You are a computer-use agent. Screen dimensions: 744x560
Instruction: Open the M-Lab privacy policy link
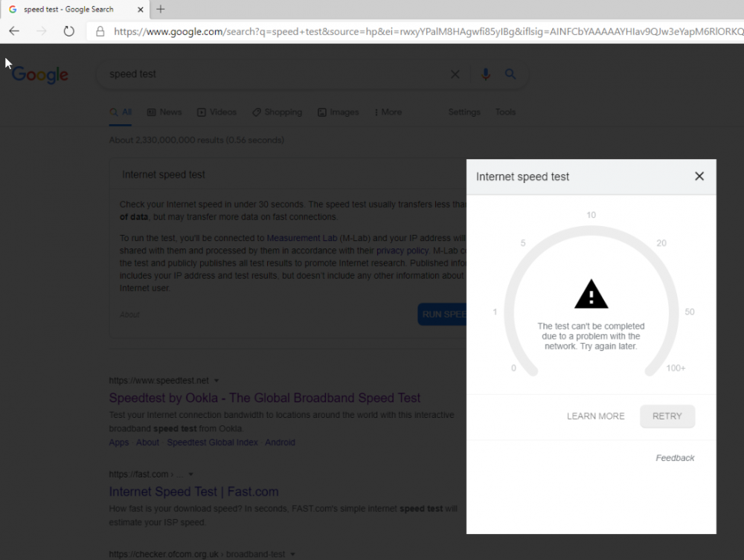[403, 251]
